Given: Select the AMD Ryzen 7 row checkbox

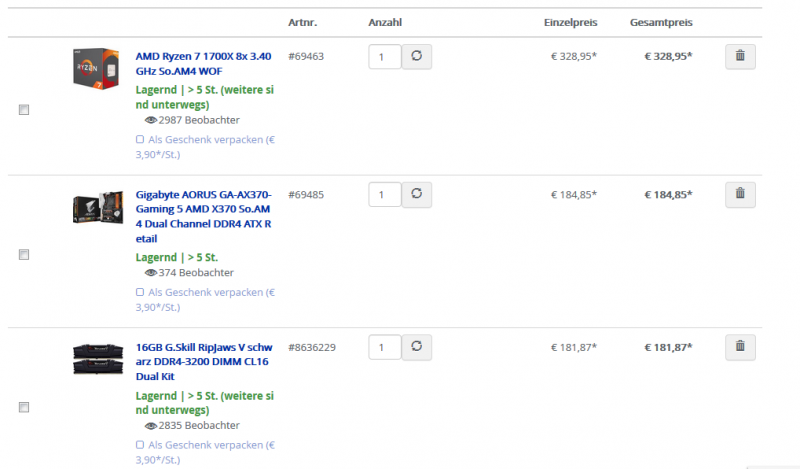Looking at the screenshot, I should (x=24, y=110).
